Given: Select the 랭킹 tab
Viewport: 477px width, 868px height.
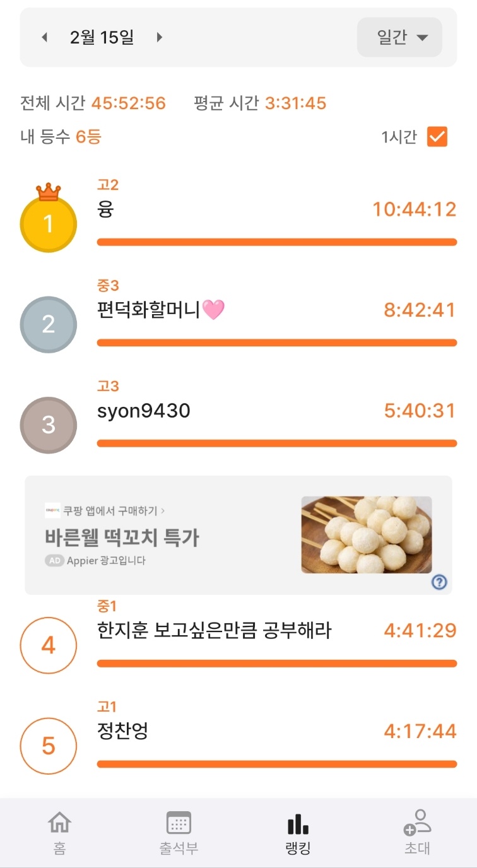Looking at the screenshot, I should [298, 833].
